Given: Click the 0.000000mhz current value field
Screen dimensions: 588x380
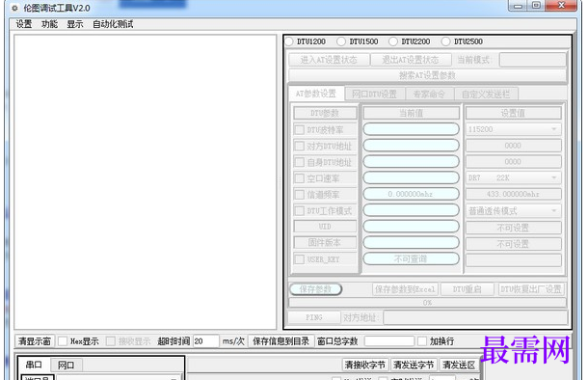Looking at the screenshot, I should (x=411, y=194).
